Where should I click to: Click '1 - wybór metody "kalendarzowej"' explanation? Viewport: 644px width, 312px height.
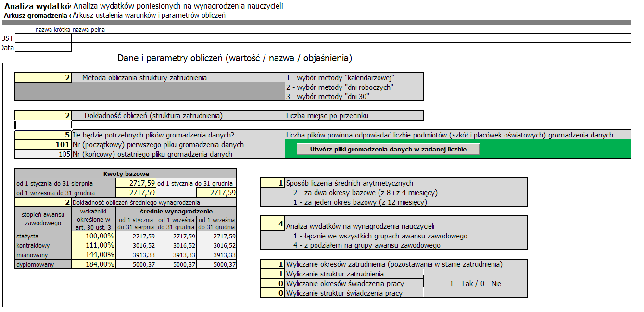pyautogui.click(x=340, y=77)
